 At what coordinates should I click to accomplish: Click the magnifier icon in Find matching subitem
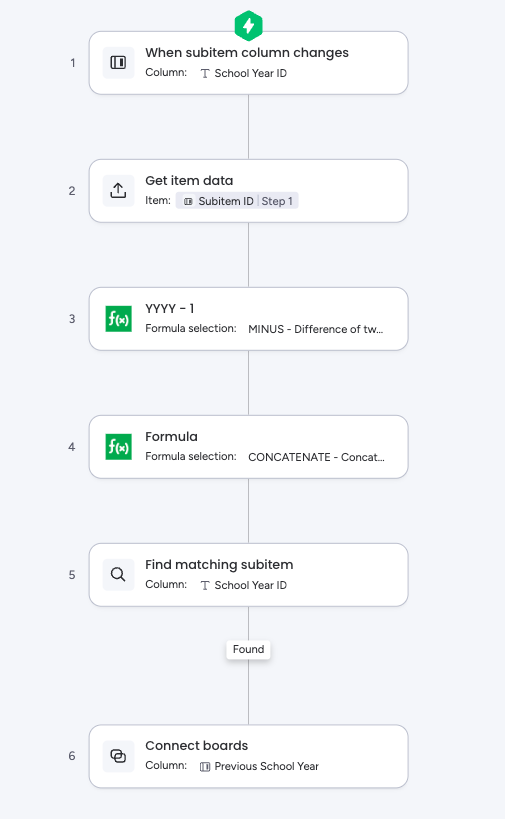[118, 575]
